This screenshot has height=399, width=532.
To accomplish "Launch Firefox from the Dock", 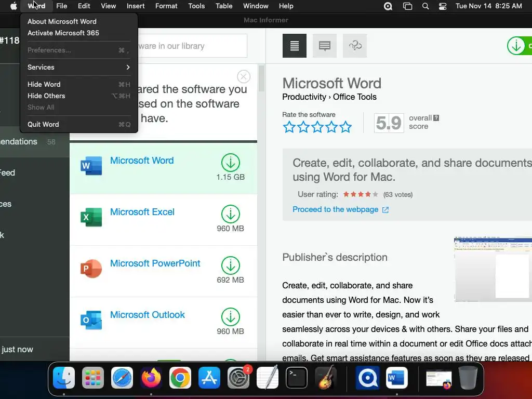I will coord(151,378).
